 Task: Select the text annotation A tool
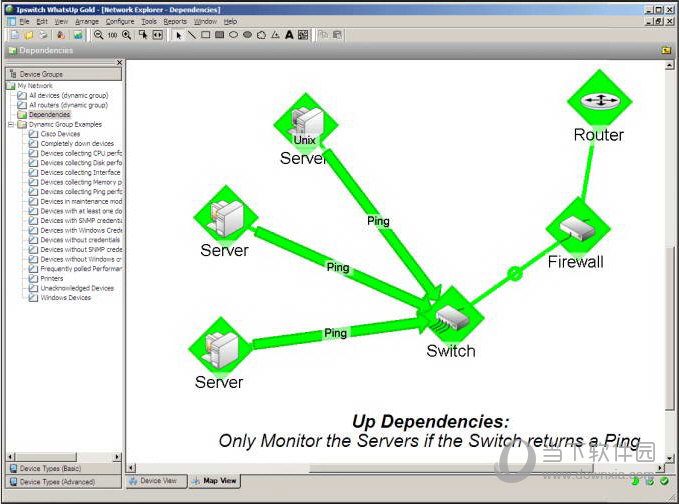coord(289,35)
